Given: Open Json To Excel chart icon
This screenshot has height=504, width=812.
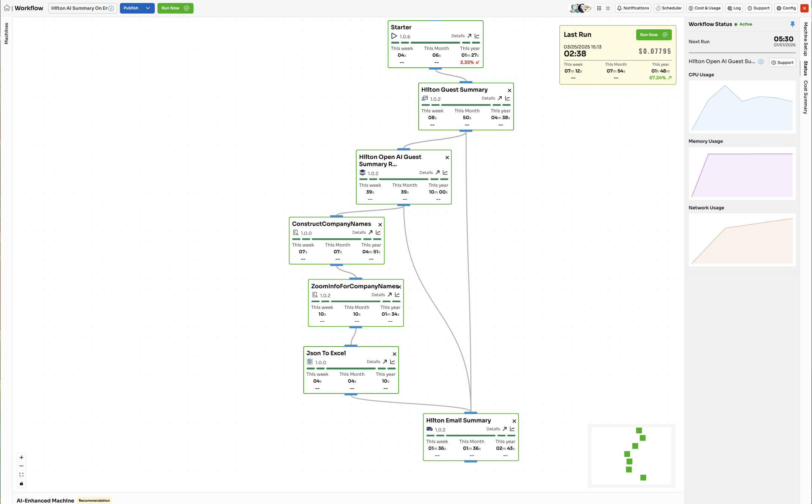Looking at the screenshot, I should pyautogui.click(x=392, y=362).
